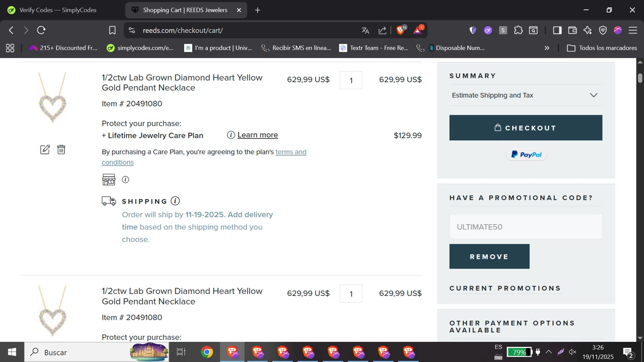Open Brave Shields lion icon
This screenshot has height=362, width=644.
click(401, 30)
